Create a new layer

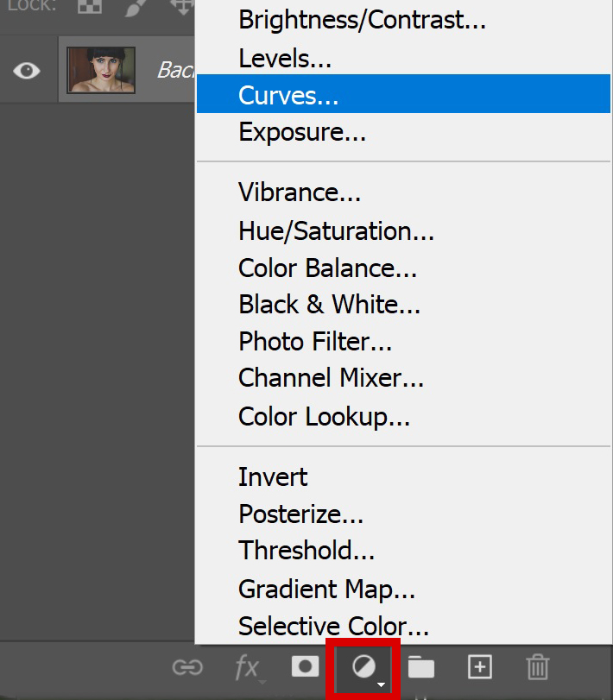(x=480, y=667)
